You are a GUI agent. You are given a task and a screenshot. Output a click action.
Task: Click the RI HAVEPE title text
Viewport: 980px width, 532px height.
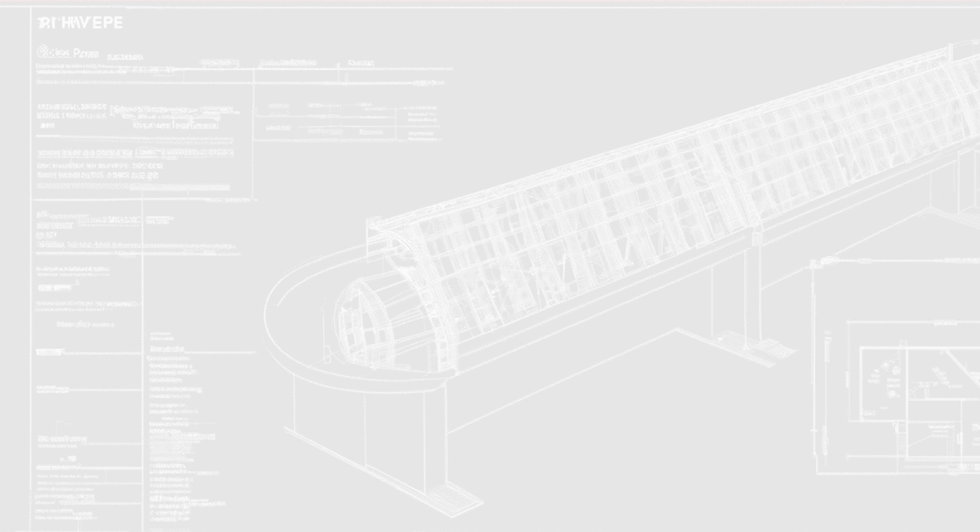(80, 23)
